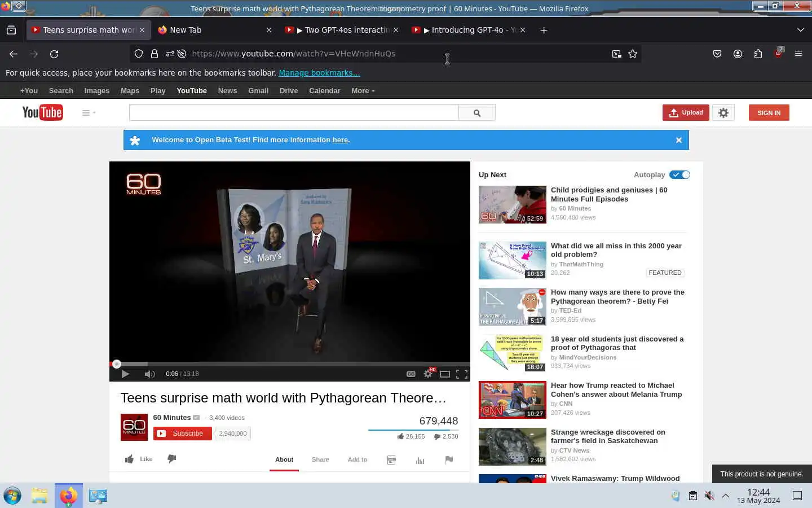Click +You in the top navigation bar
Image resolution: width=812 pixels, height=508 pixels.
29,90
